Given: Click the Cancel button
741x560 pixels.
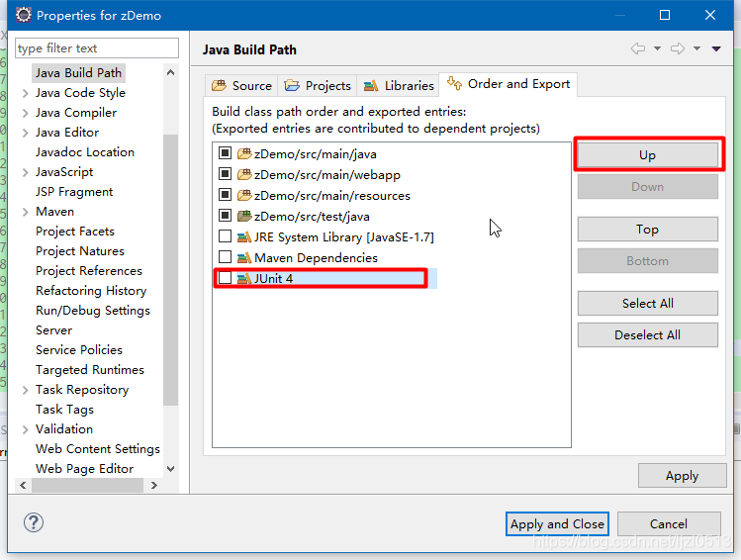Looking at the screenshot, I should tap(669, 524).
